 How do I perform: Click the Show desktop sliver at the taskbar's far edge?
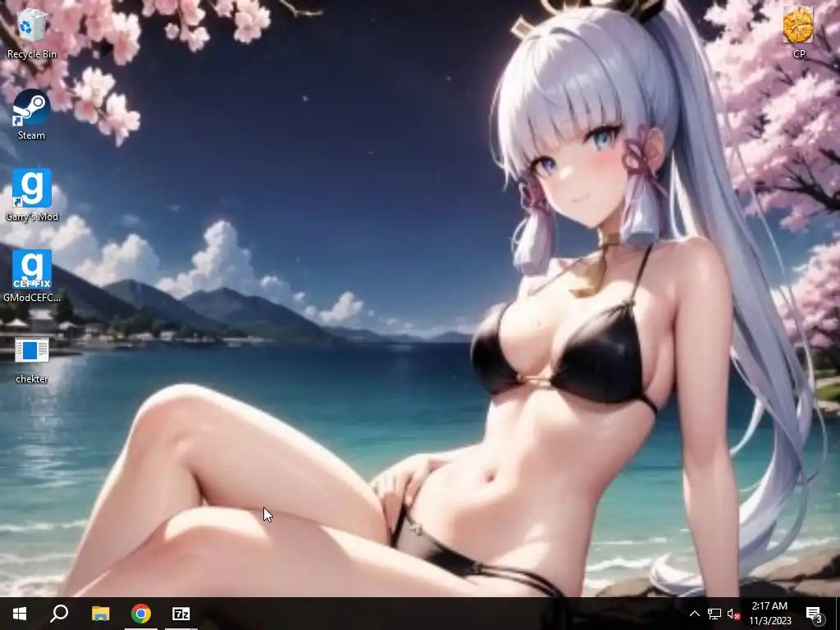coord(838,614)
